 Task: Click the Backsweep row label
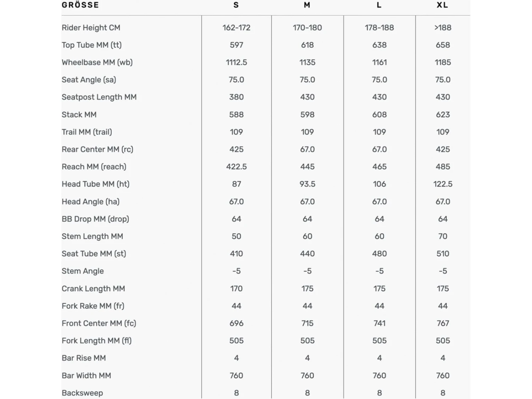point(82,393)
